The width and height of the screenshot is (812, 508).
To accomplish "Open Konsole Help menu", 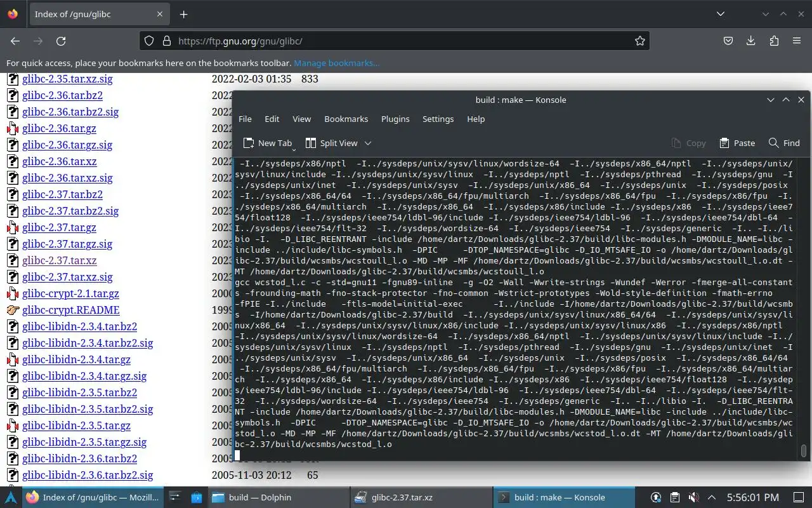I will tap(476, 119).
